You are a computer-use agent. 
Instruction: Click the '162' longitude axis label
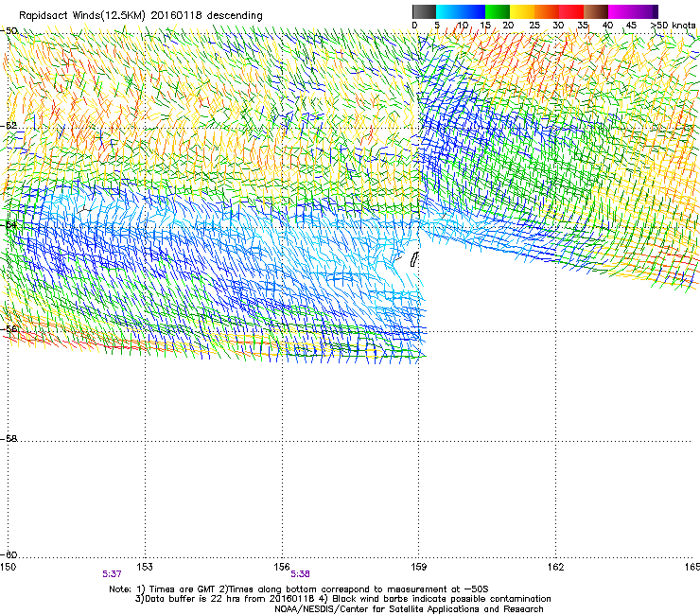coord(555,567)
